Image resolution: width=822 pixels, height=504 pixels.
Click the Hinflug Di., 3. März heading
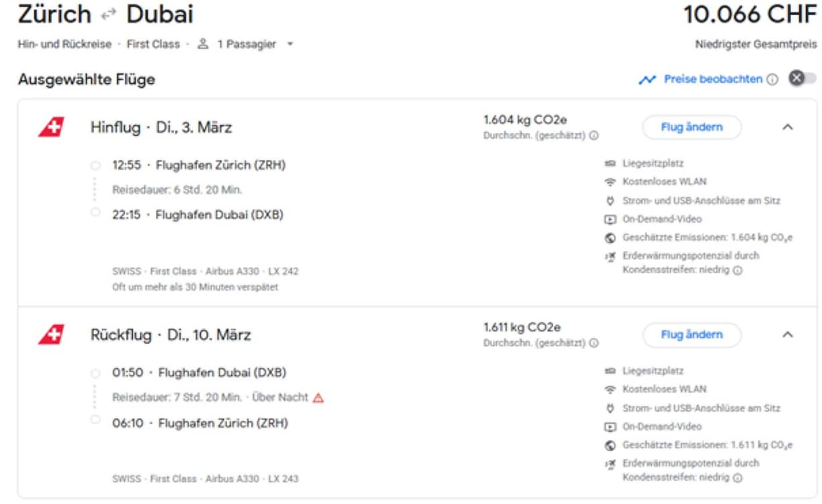point(161,128)
